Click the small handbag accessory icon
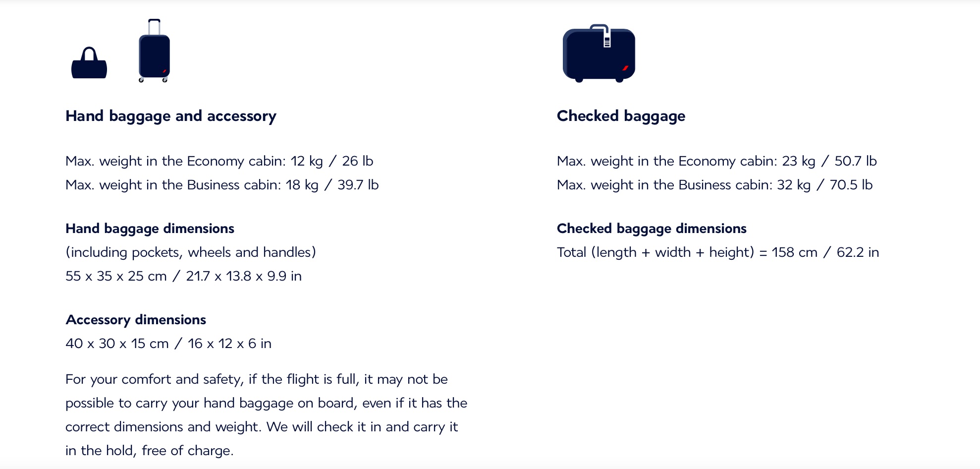980x469 pixels. [x=89, y=64]
